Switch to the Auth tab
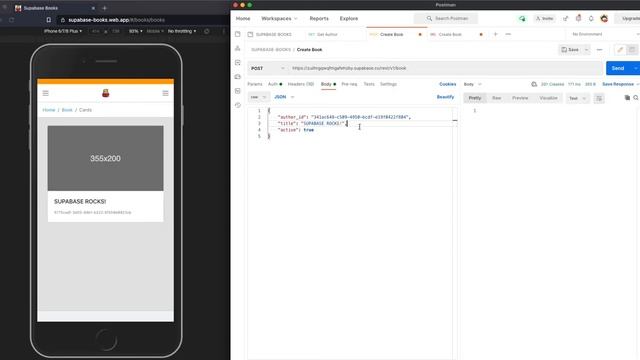Image resolution: width=640 pixels, height=360 pixels. click(x=275, y=84)
